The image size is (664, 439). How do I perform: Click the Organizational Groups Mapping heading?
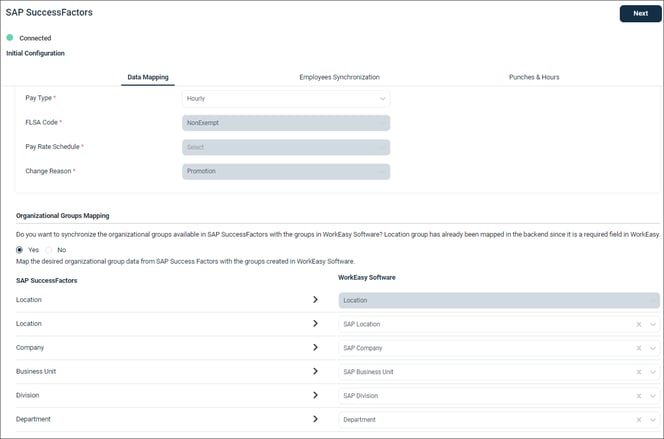[63, 215]
